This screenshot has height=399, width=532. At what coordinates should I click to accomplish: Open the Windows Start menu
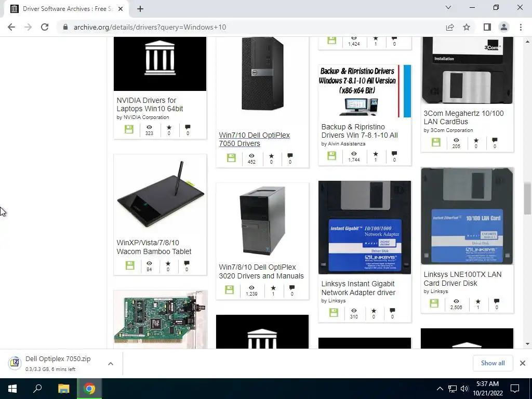tap(12, 389)
